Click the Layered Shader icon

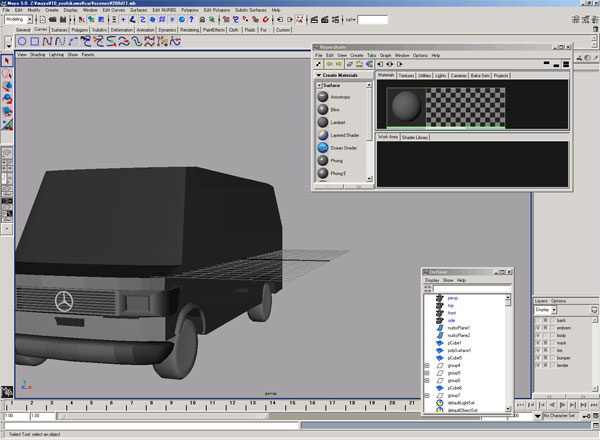coord(323,135)
